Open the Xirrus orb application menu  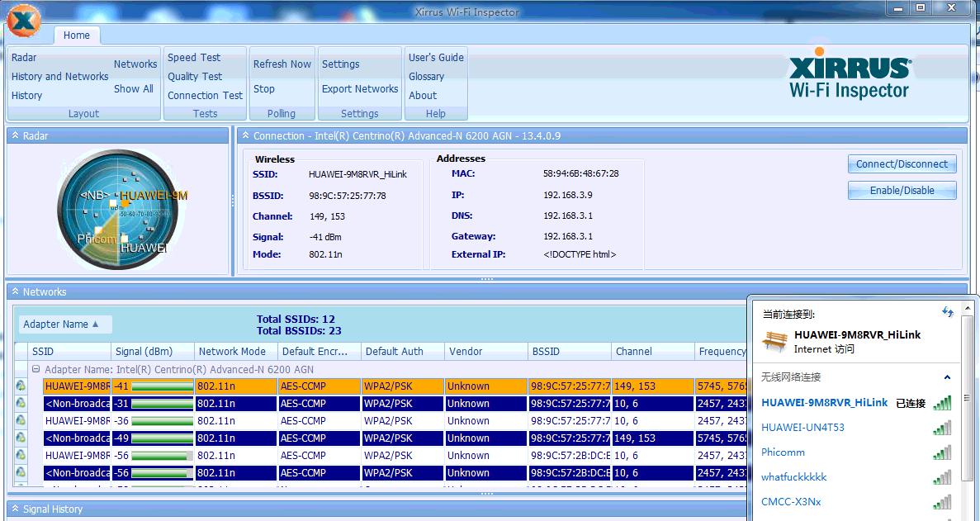pyautogui.click(x=24, y=21)
